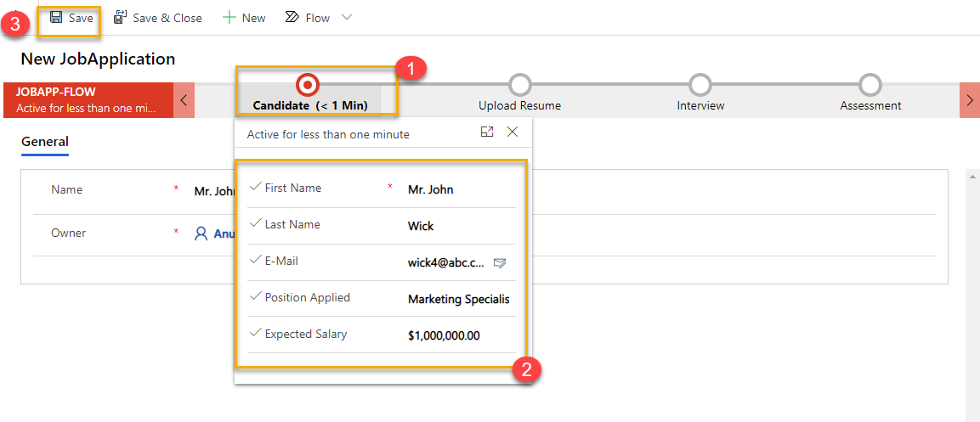Click the New JobApplication title
Viewport: 980px width, 422px height.
pyautogui.click(x=98, y=59)
